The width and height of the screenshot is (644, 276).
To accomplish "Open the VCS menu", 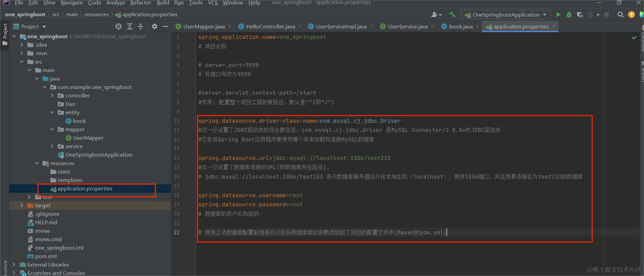I will (213, 3).
